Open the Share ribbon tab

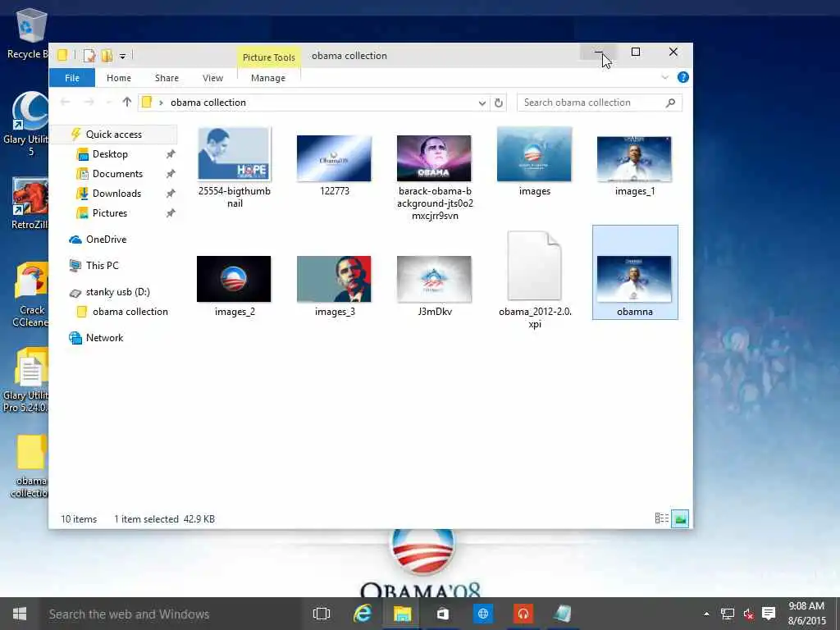167,78
